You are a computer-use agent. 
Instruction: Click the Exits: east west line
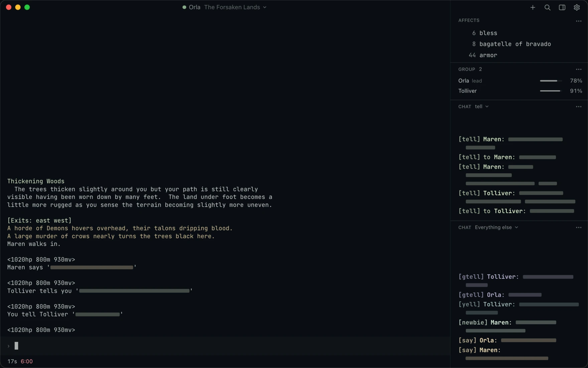[x=39, y=220]
